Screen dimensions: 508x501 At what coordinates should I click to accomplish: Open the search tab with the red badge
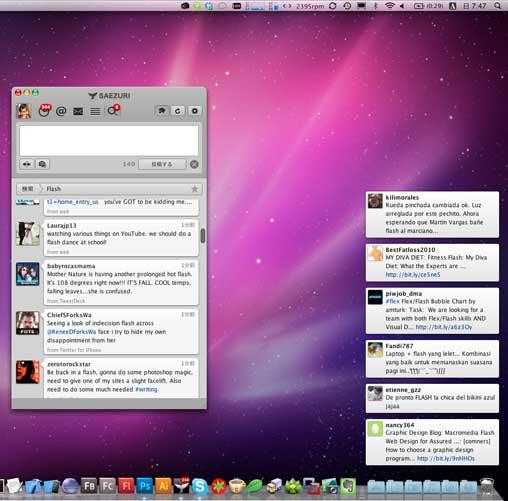[x=113, y=110]
